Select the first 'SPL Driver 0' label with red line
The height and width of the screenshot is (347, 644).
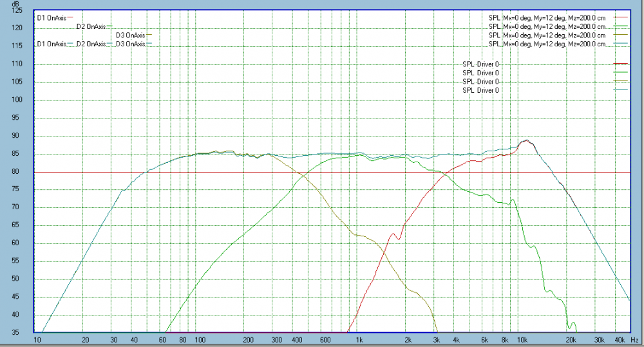coord(480,64)
